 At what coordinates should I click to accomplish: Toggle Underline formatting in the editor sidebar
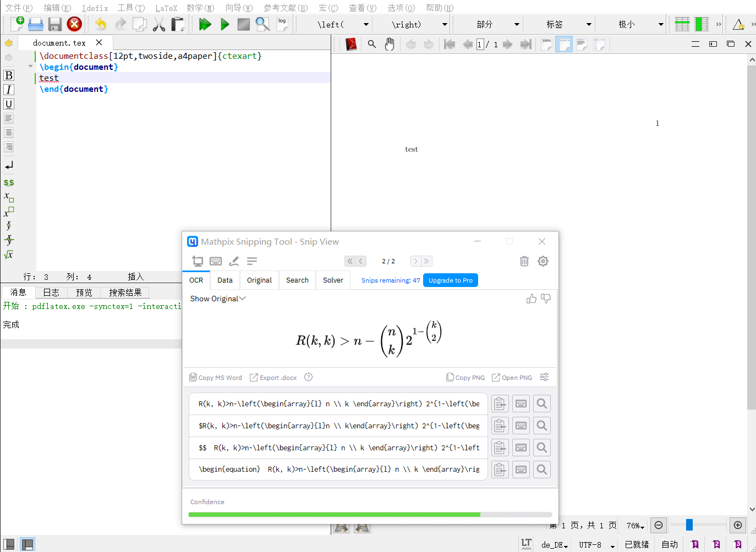9,104
